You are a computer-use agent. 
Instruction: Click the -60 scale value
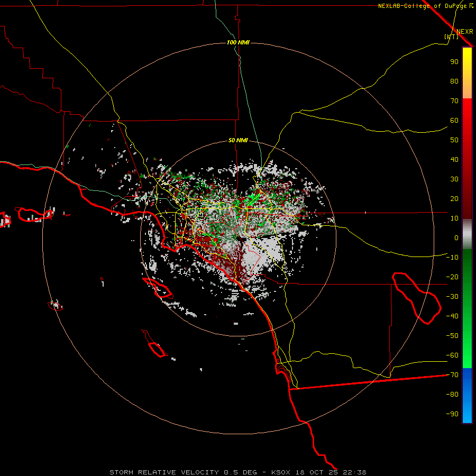pos(452,355)
